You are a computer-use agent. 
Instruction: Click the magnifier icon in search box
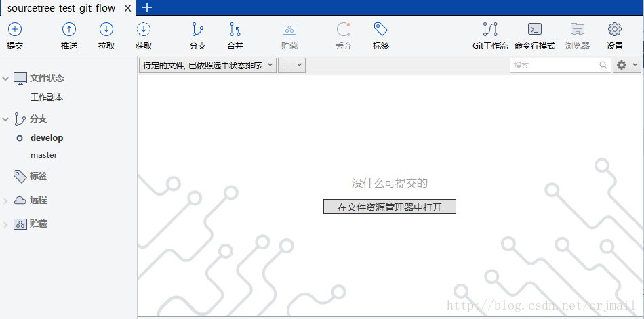click(603, 65)
